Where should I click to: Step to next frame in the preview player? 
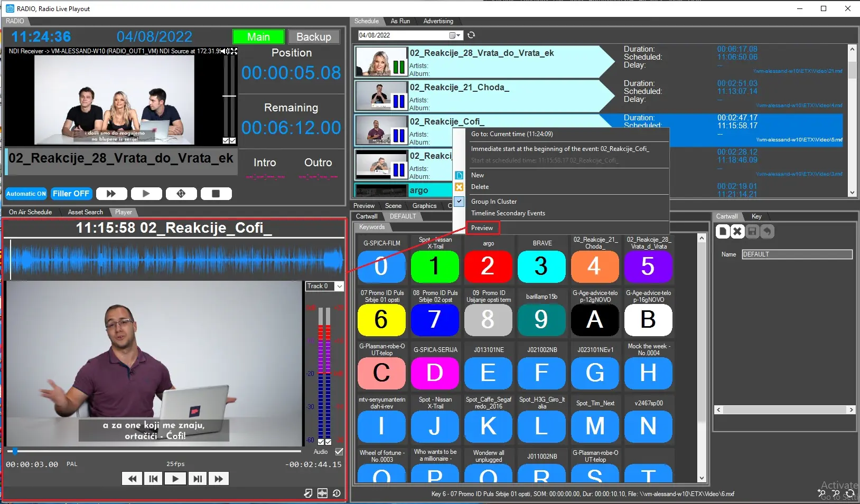(197, 479)
